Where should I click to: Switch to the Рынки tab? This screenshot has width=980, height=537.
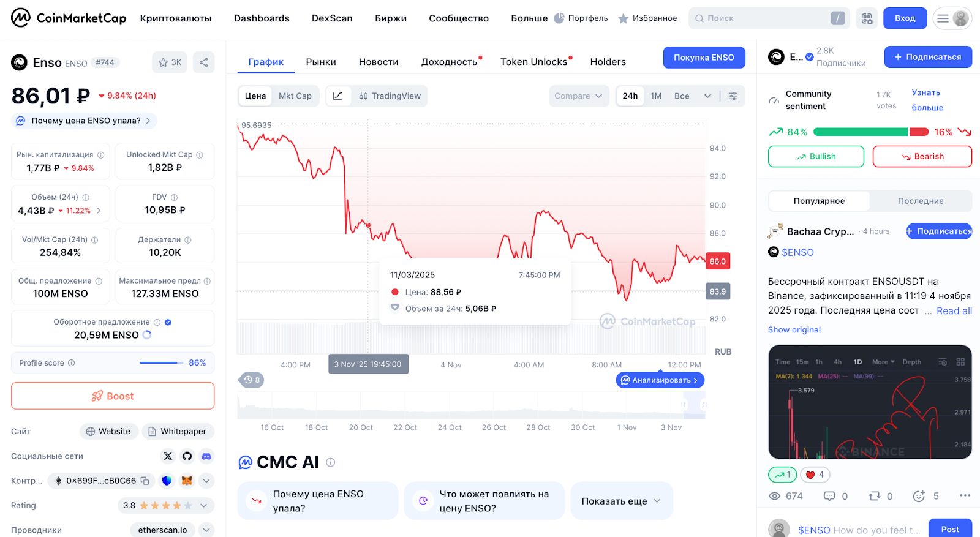point(321,61)
